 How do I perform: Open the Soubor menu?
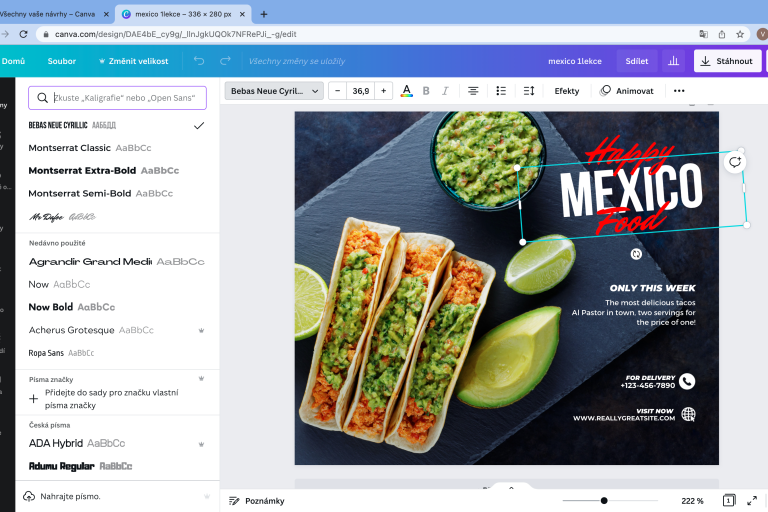pyautogui.click(x=61, y=61)
